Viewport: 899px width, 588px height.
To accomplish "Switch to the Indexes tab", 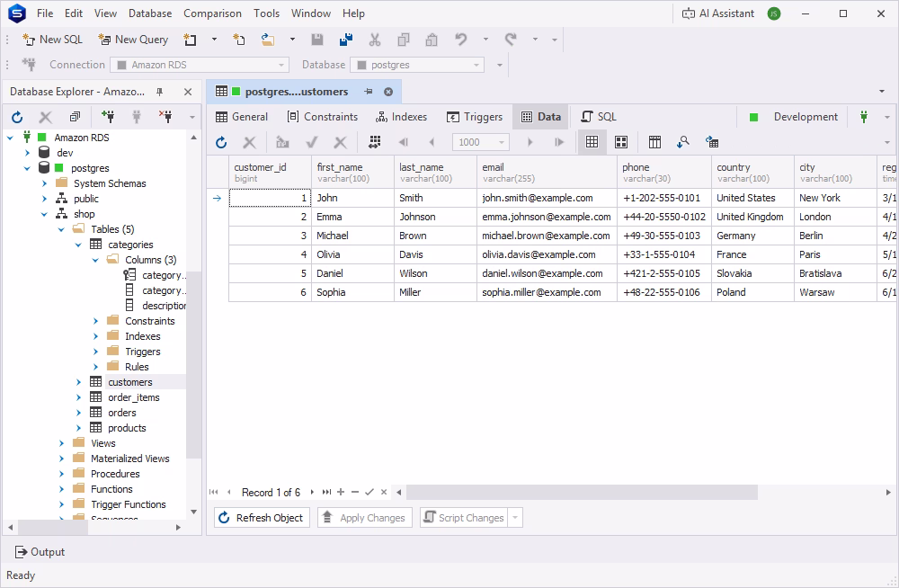I will 401,117.
